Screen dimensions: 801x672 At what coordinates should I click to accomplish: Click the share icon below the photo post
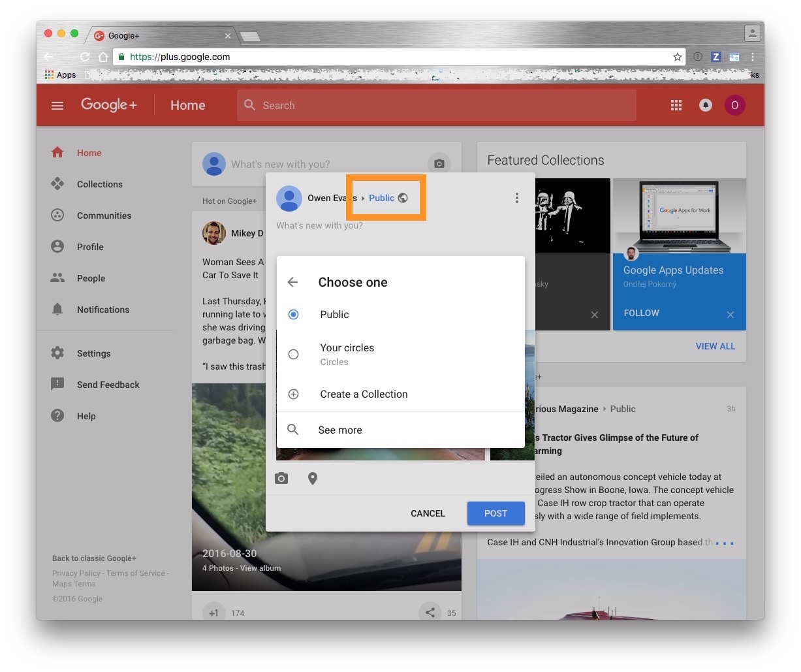tap(430, 613)
